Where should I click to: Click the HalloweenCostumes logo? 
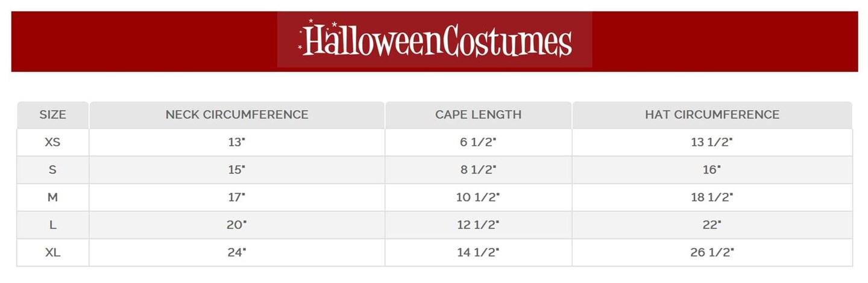[x=435, y=40]
